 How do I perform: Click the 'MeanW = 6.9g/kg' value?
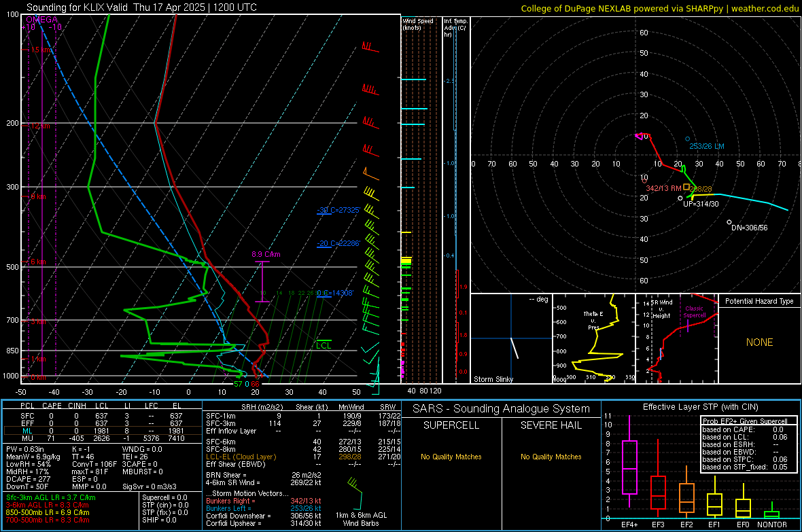[x=33, y=457]
